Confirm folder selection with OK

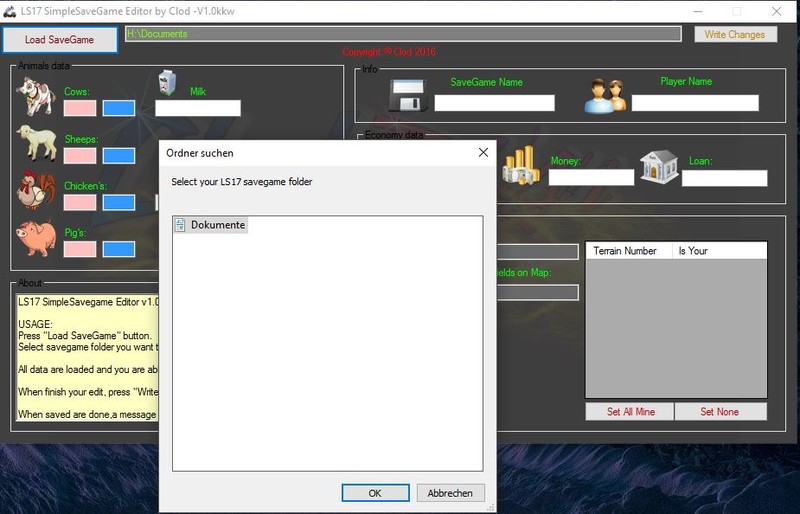[375, 493]
